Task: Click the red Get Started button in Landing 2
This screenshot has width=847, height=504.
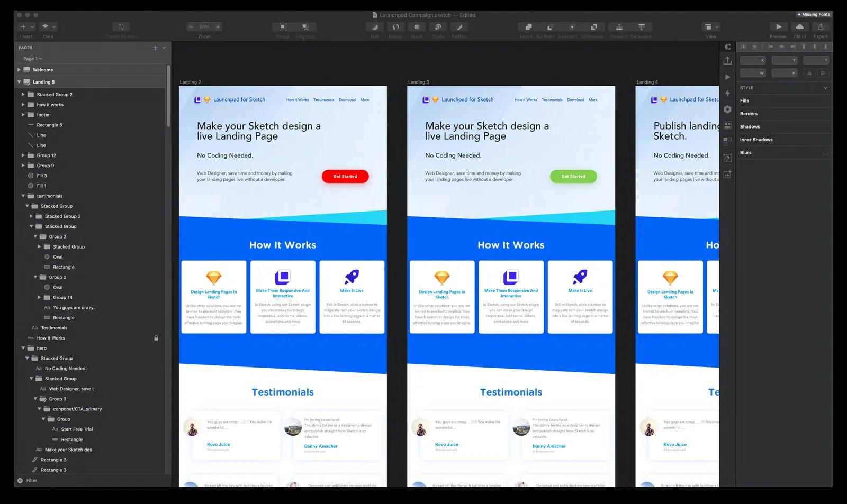Action: pos(345,176)
